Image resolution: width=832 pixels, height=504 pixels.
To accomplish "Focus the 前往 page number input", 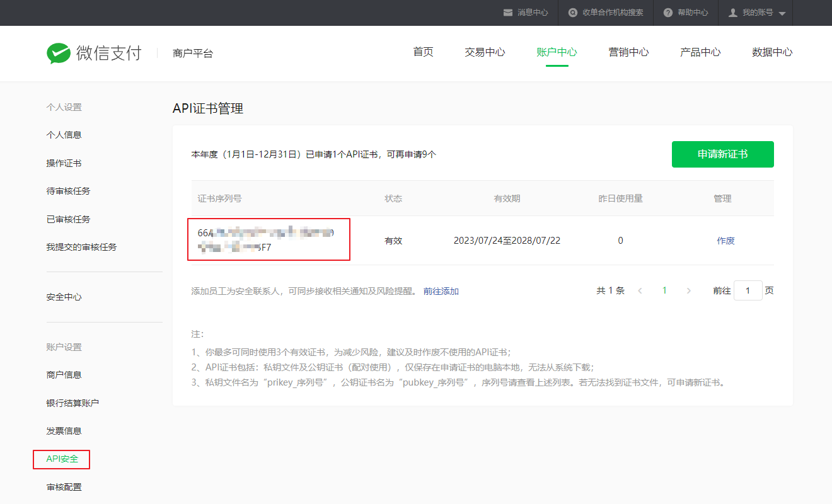I will tap(748, 290).
